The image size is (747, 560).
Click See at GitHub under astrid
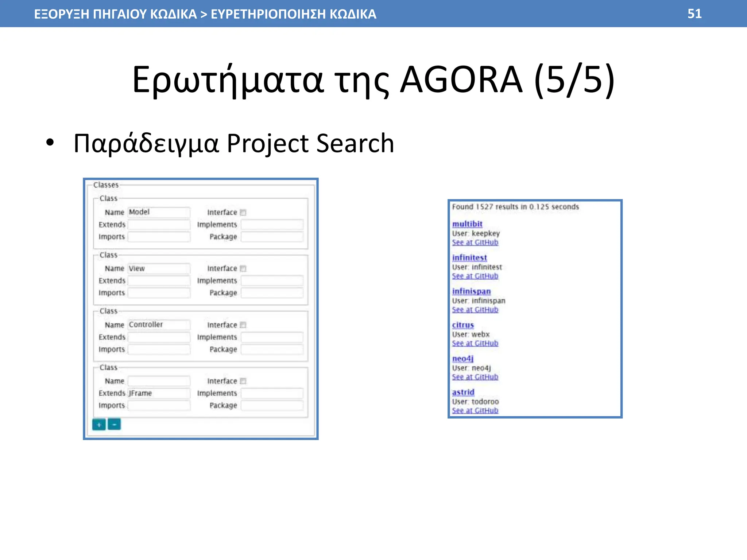pyautogui.click(x=475, y=410)
